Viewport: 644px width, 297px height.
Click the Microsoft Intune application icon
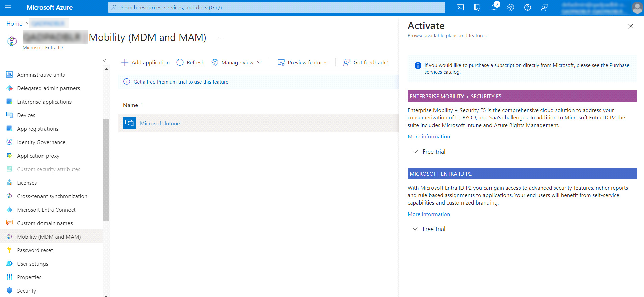click(130, 123)
